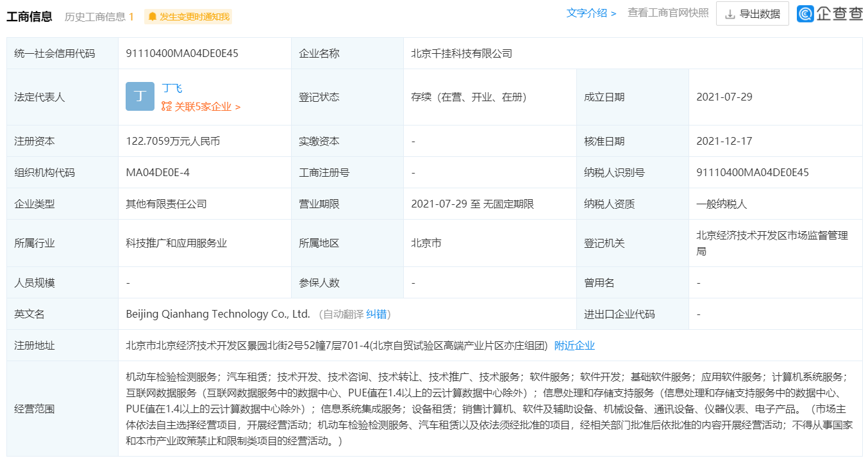This screenshot has height=463, width=868.
Task: Open legal representative 丁飞 link
Action: (172, 88)
